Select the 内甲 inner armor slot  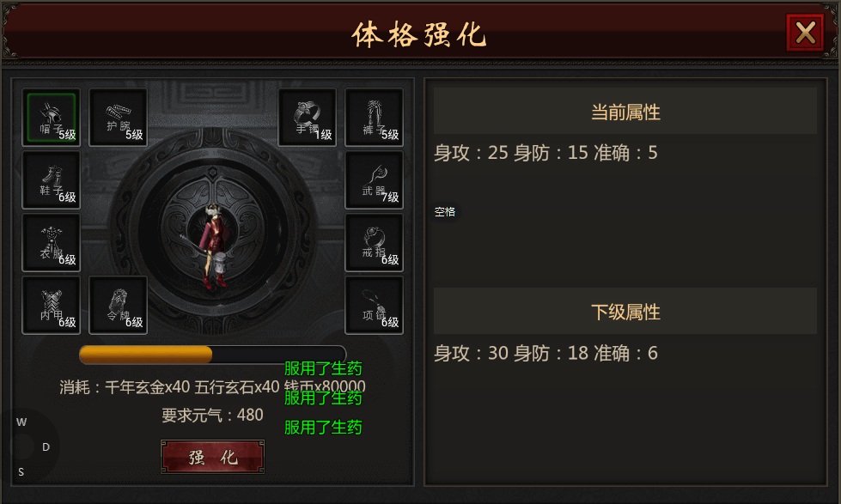pyautogui.click(x=51, y=306)
